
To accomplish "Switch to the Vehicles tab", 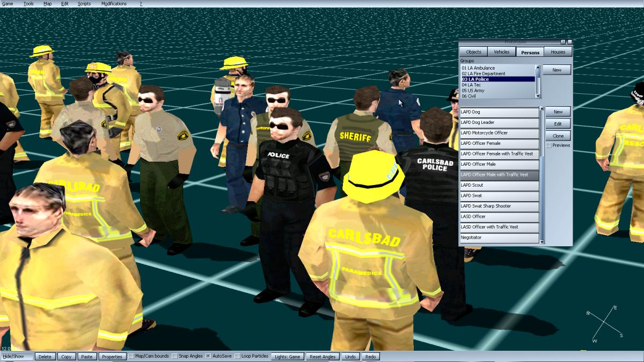I will 501,52.
